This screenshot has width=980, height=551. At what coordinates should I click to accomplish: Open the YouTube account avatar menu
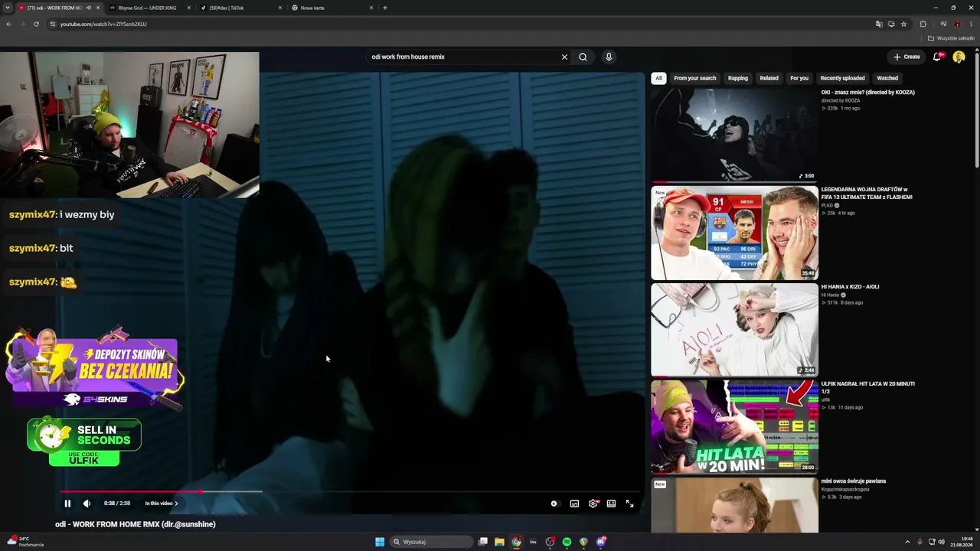pyautogui.click(x=959, y=57)
